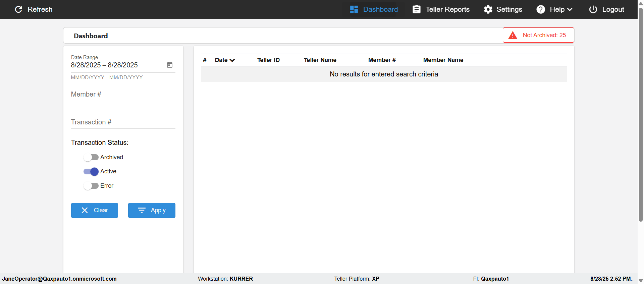The width and height of the screenshot is (644, 284).
Task: Open the Settings menu item
Action: (x=503, y=9)
